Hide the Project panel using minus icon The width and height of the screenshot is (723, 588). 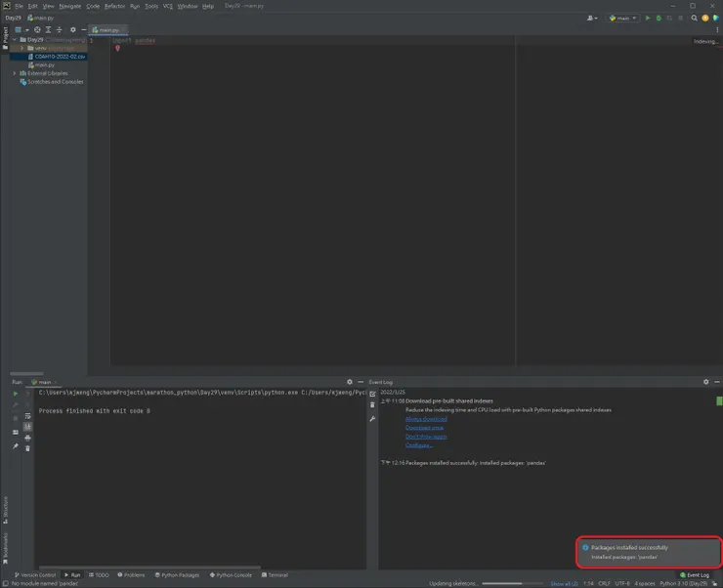click(83, 29)
